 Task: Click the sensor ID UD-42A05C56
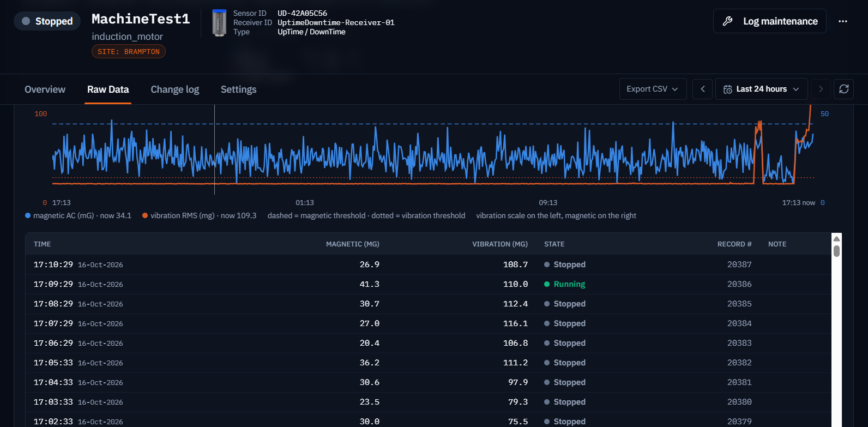pyautogui.click(x=303, y=13)
